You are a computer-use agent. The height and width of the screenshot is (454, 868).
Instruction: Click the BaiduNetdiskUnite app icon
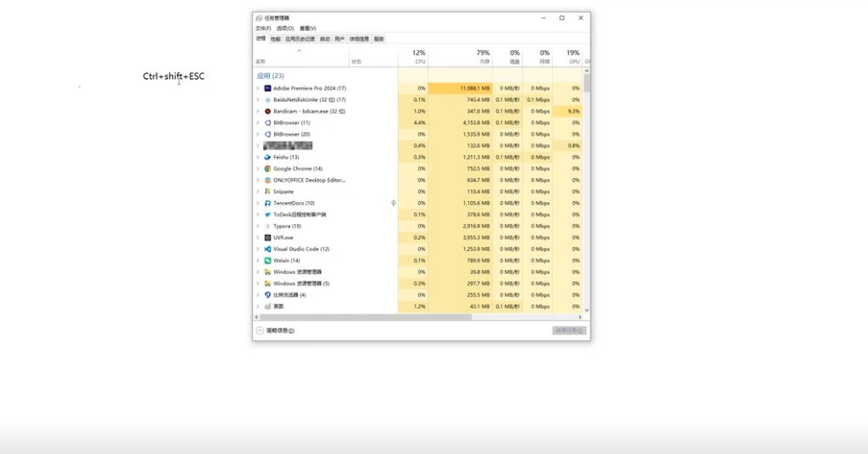coord(267,99)
